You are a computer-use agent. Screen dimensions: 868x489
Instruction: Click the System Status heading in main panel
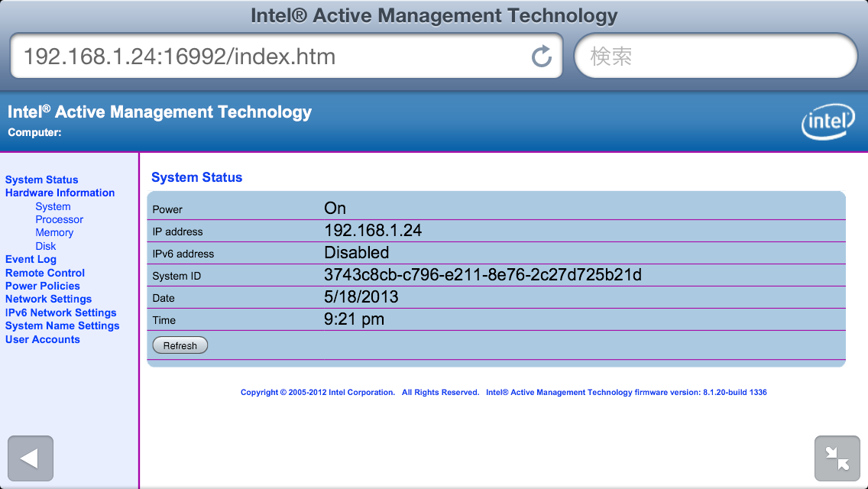[196, 177]
